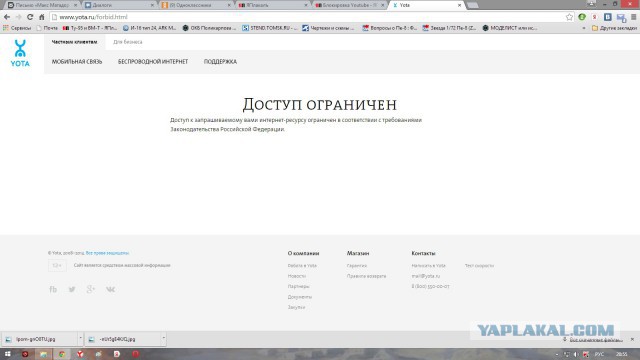Click РУС language indicator in tray
The width and height of the screenshot is (640, 360).
click(600, 354)
